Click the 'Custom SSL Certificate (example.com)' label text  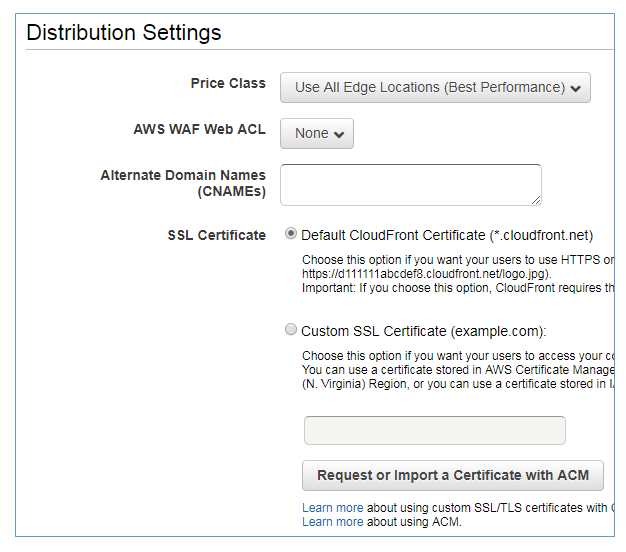(x=424, y=331)
